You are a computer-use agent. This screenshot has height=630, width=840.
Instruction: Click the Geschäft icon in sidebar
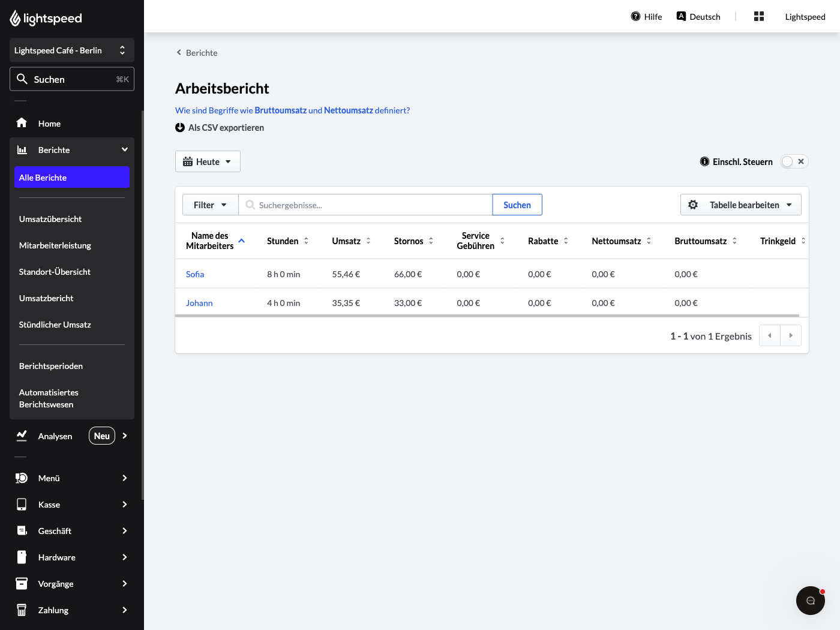[22, 531]
